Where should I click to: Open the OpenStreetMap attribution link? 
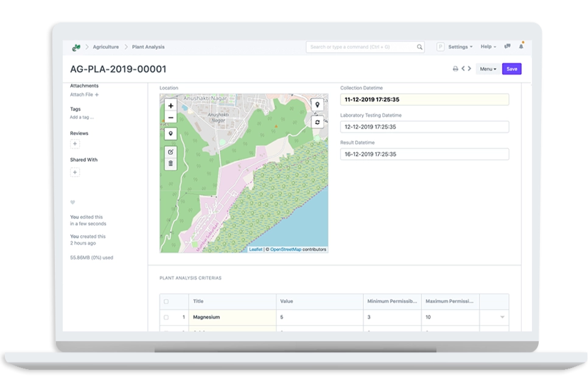click(285, 250)
